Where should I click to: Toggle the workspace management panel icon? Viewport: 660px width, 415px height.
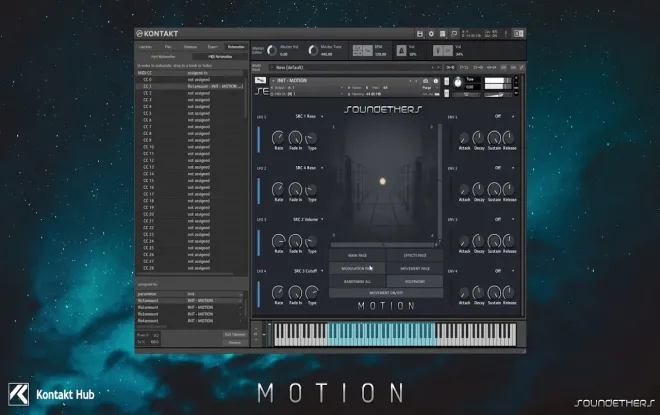(442, 34)
